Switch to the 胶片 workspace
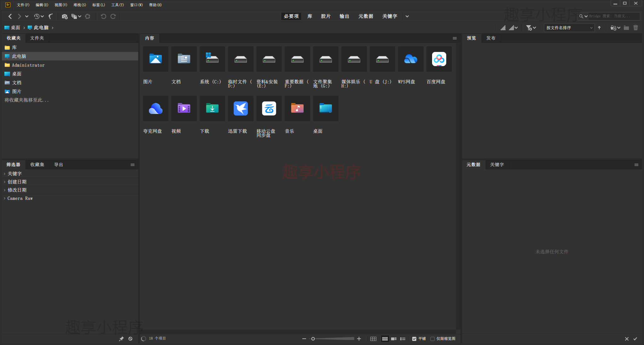This screenshot has width=644, height=345. point(326,16)
